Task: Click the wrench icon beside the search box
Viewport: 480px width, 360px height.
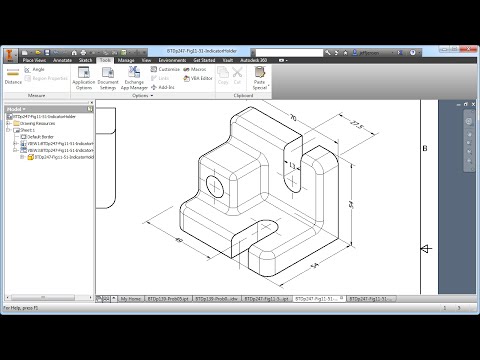Action: pos(328,53)
